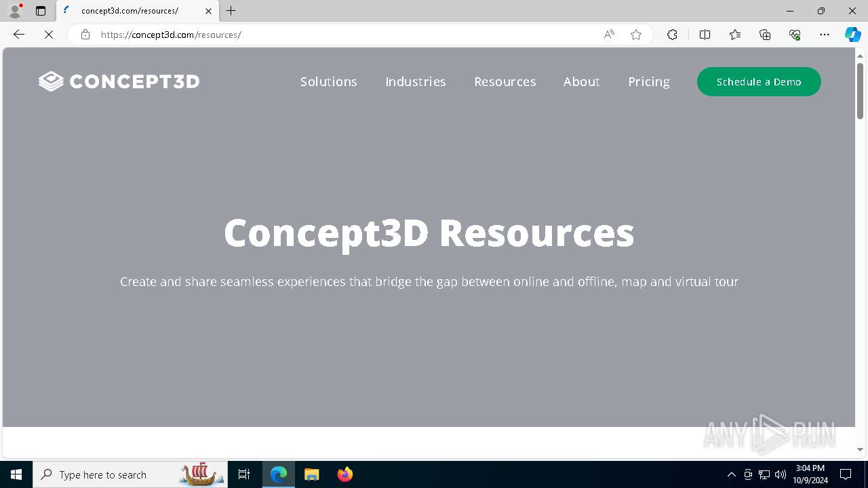Screen dimensions: 868x488
Task: Open Edge Settings and more menu
Action: coord(825,35)
